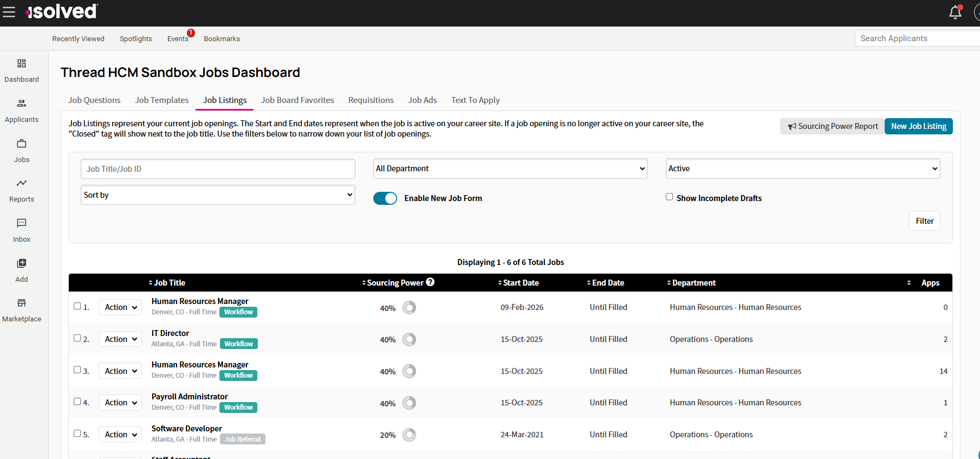Click the Search Applicants field

coord(917,38)
